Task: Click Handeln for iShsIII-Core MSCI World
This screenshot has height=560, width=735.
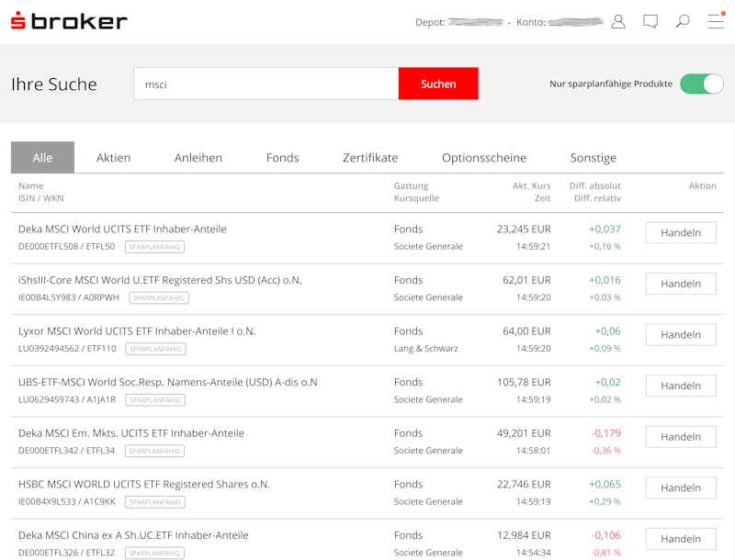Action: (x=681, y=284)
